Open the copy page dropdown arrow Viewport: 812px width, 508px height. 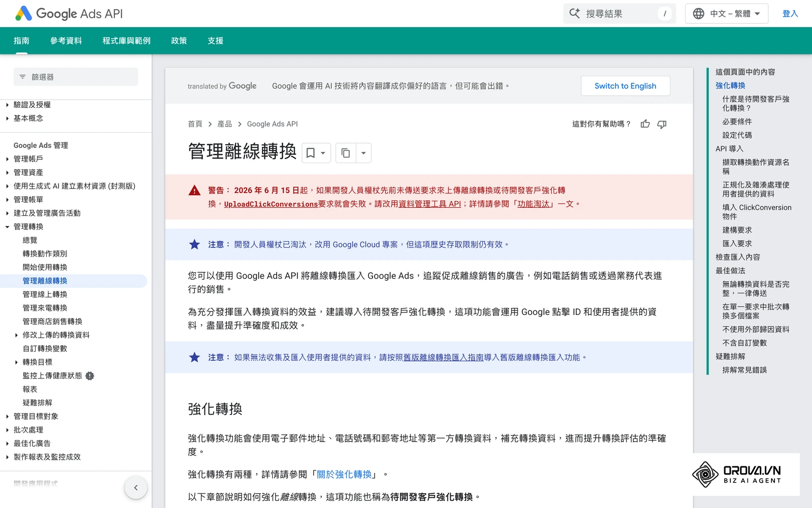[363, 153]
